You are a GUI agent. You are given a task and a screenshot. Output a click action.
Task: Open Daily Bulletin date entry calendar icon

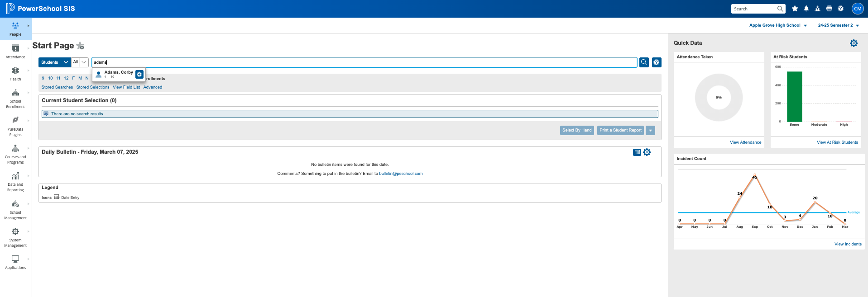click(x=637, y=152)
